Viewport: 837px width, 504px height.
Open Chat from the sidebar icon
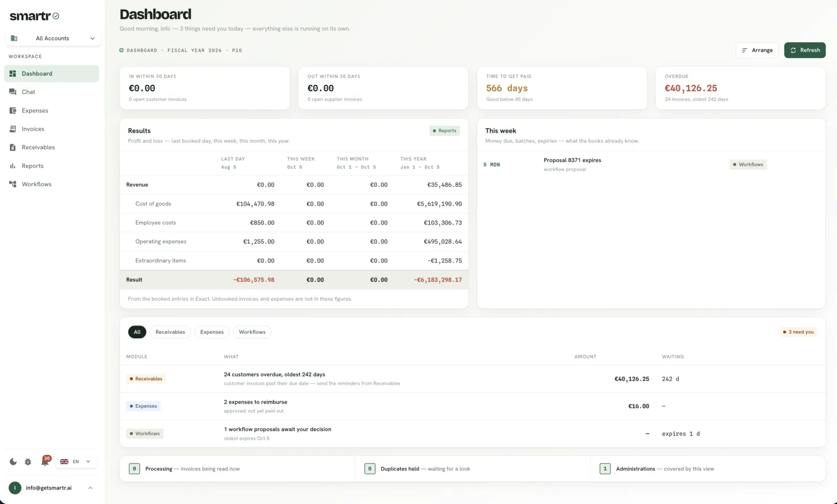pos(13,92)
